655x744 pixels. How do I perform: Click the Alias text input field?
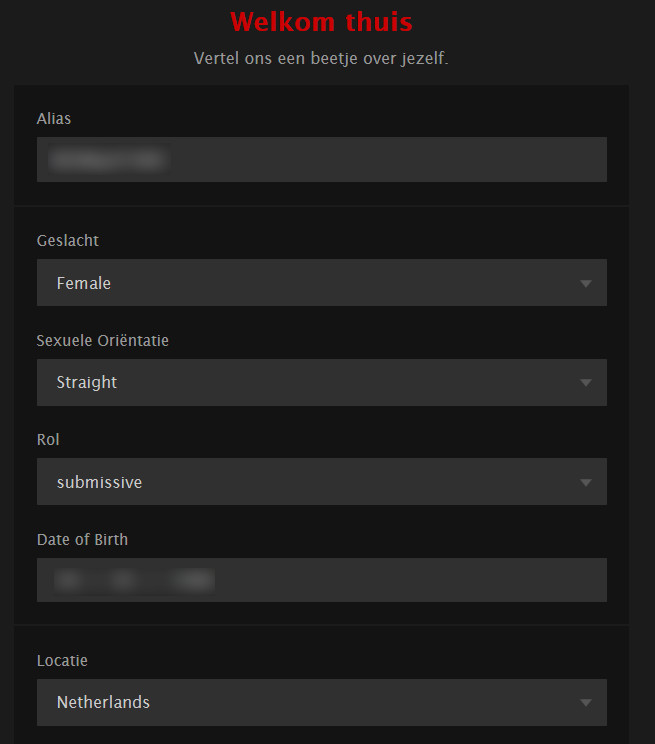(321, 160)
